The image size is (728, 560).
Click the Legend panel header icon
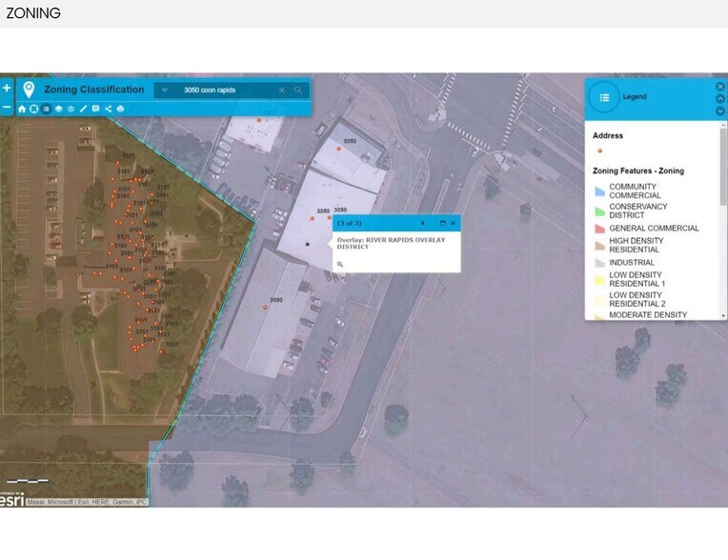tap(604, 97)
